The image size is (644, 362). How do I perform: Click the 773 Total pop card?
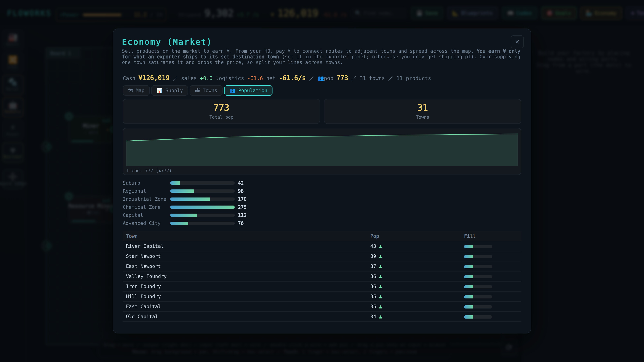(221, 111)
